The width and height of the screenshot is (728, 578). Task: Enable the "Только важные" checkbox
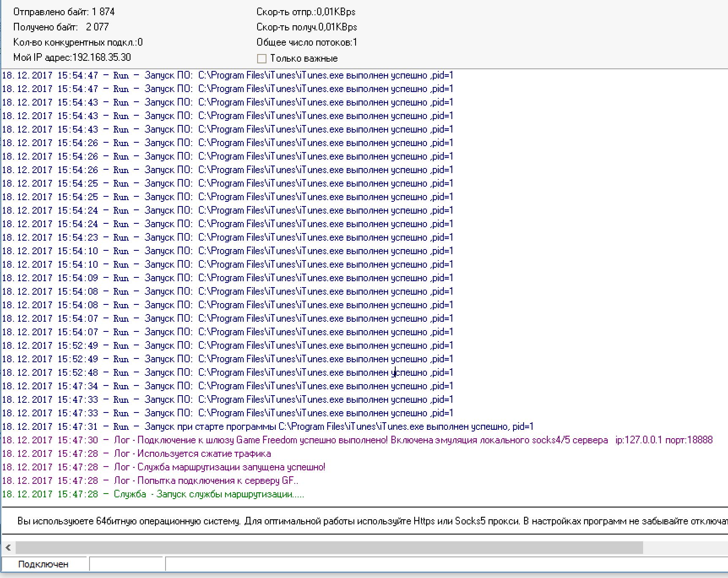click(x=262, y=58)
